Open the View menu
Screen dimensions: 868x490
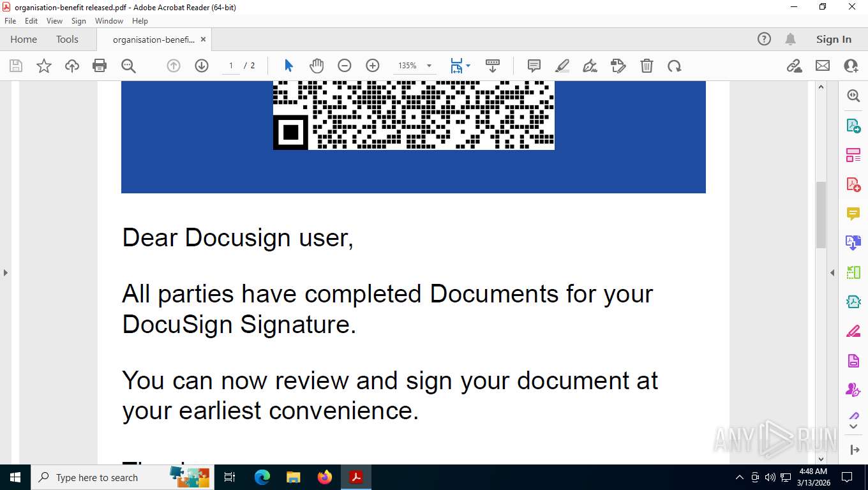(54, 21)
